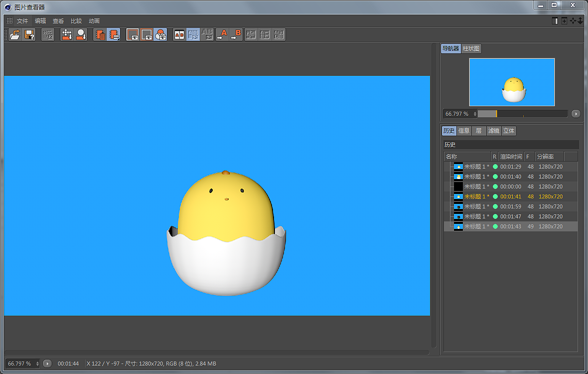Remove image using the trash can icon
Image resolution: width=588 pixels, height=374 pixels.
100,34
